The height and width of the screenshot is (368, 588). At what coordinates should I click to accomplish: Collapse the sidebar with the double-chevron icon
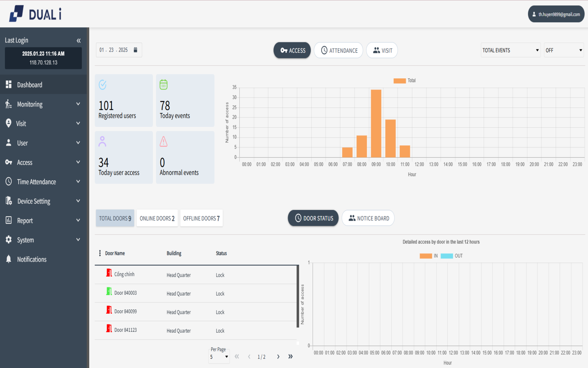click(78, 41)
